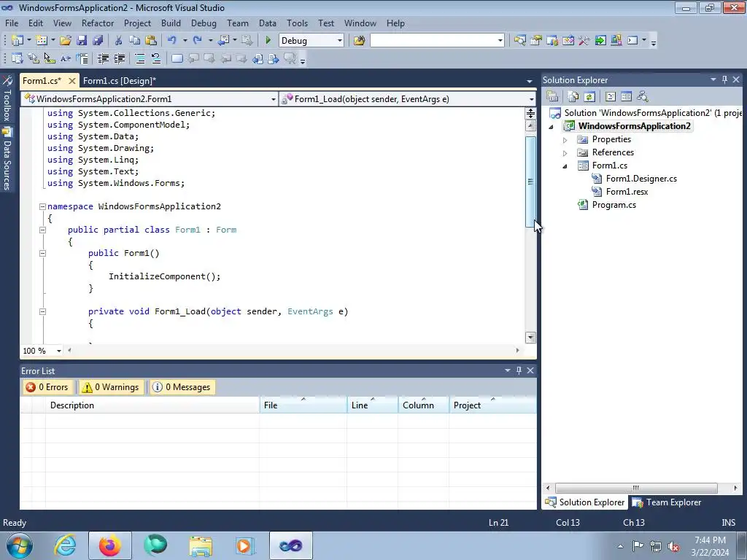Redo the last undone edit
Viewport: 747px width, 560px height.
click(197, 41)
